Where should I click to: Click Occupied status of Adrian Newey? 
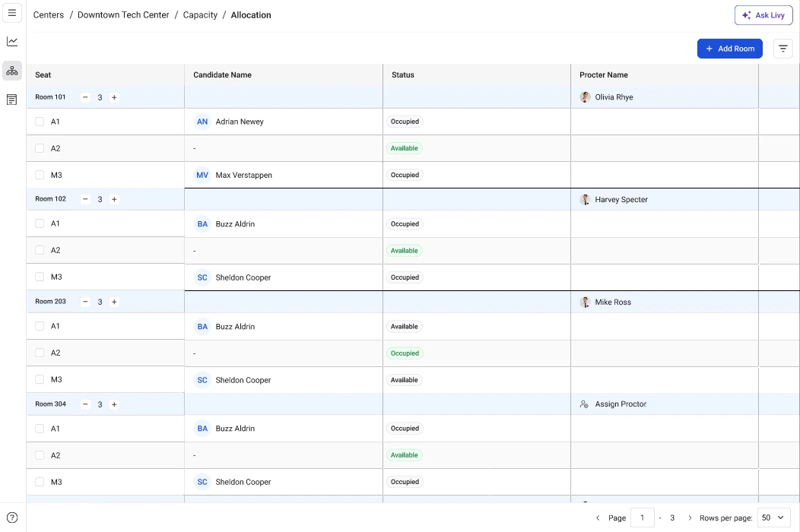tap(405, 122)
